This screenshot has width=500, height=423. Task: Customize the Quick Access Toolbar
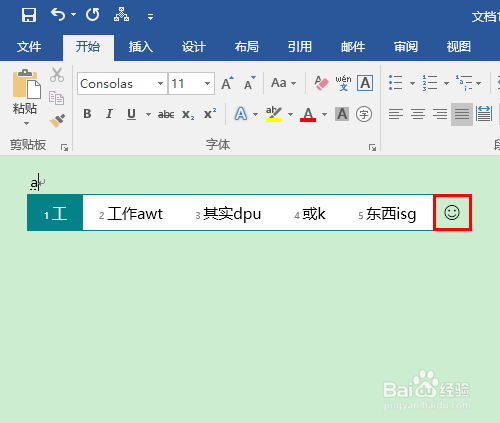tap(151, 17)
